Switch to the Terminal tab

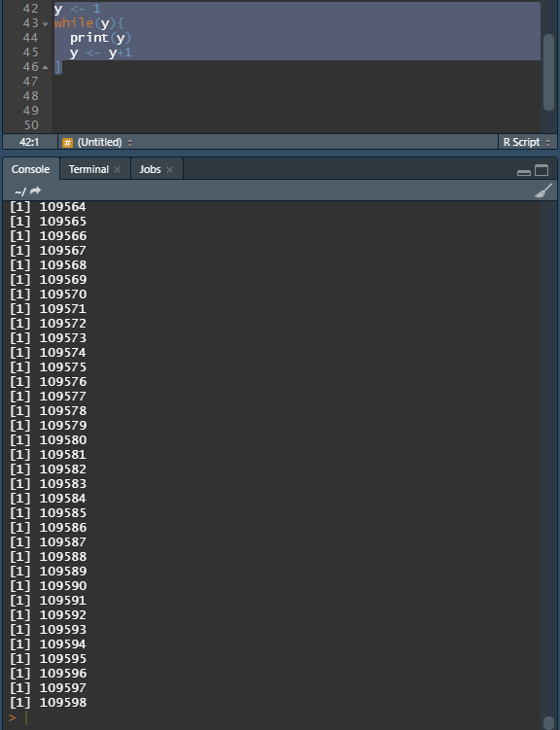point(88,169)
